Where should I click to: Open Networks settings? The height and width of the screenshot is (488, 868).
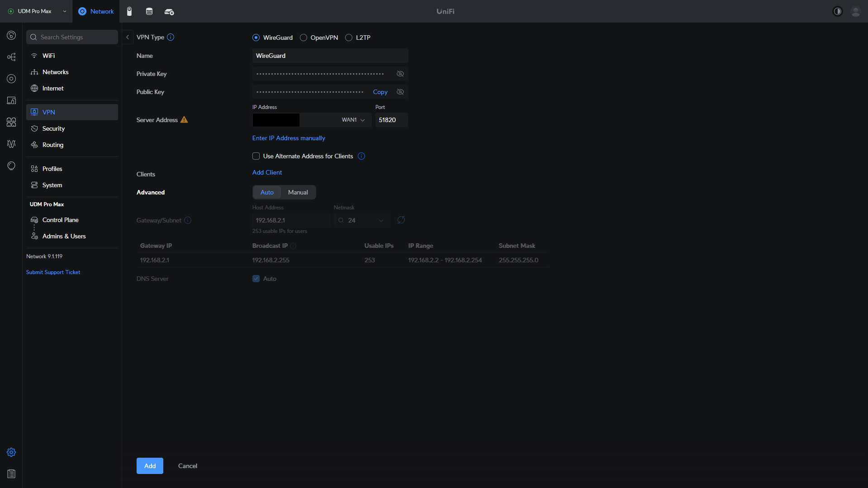(x=72, y=72)
